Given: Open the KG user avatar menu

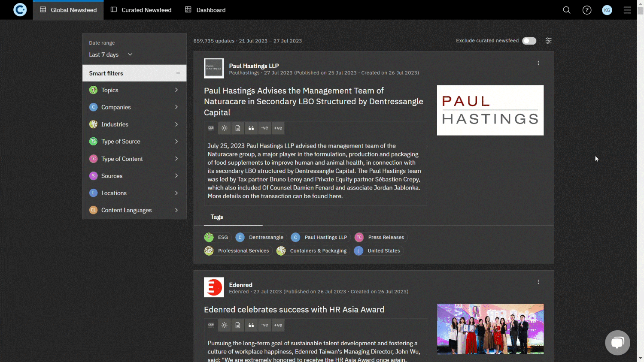Looking at the screenshot, I should click(x=607, y=10).
